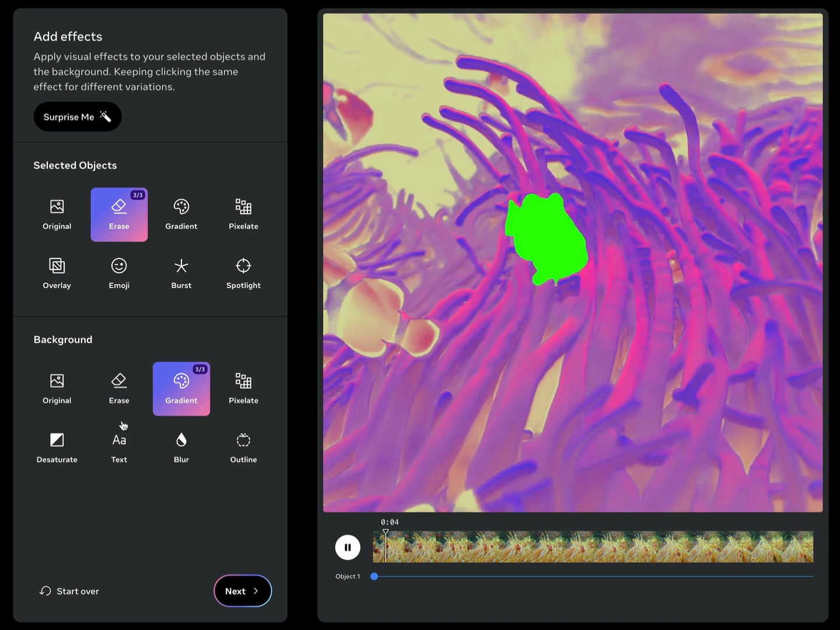Add Text effect to background

[119, 448]
